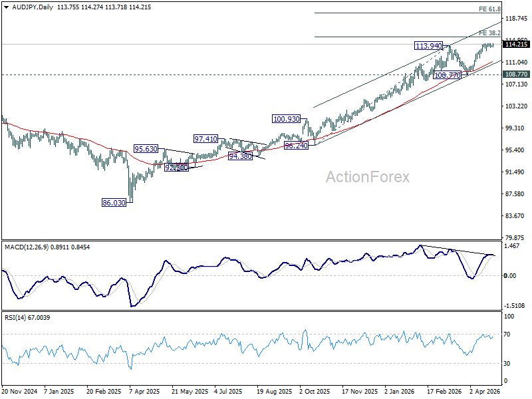Click the 103.220 price axis value

point(517,106)
